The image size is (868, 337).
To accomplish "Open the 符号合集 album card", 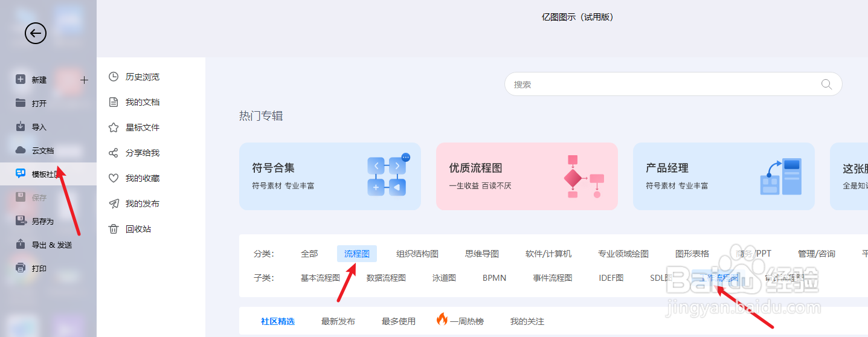I will [x=330, y=176].
